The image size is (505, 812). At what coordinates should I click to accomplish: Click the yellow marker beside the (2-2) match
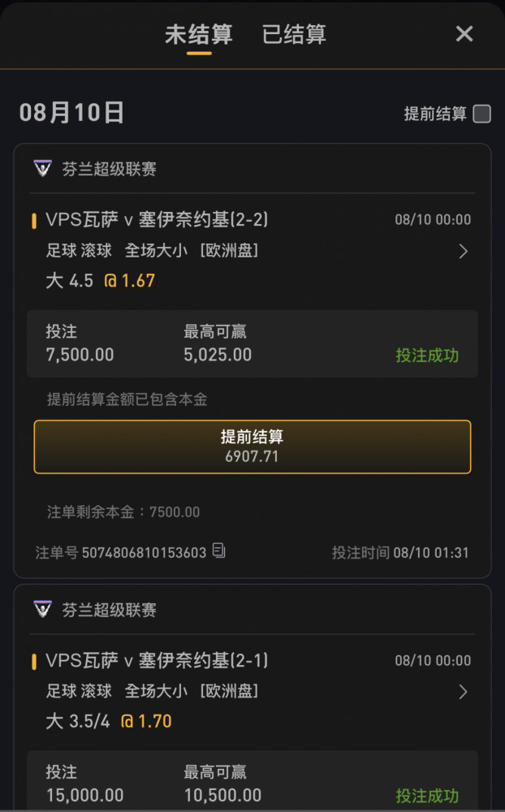click(x=34, y=221)
